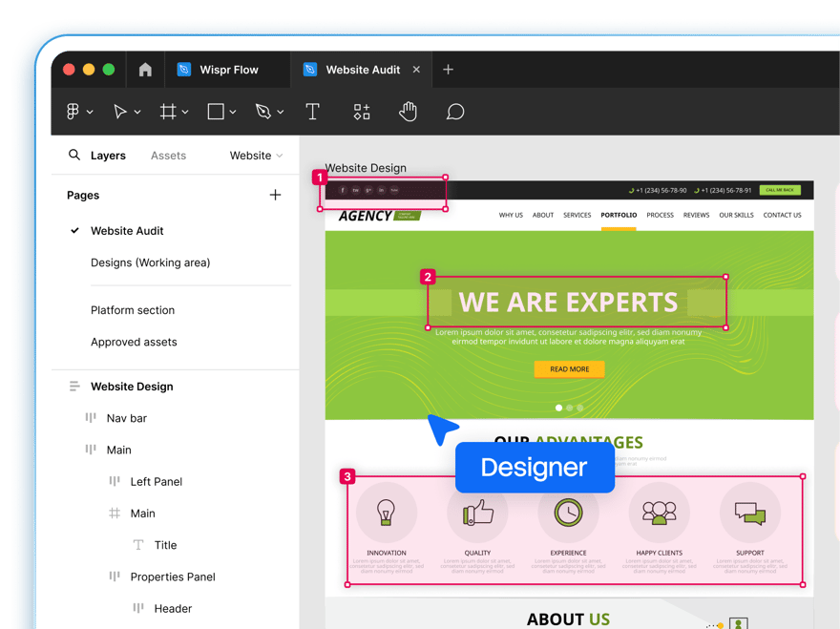The image size is (840, 629).
Task: Select the Frame tool icon
Action: click(168, 112)
